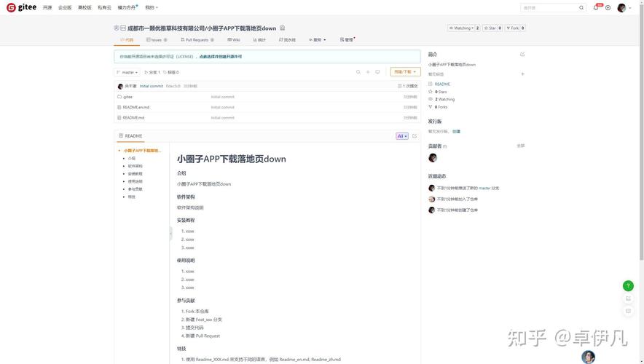Click the Fork button
This screenshot has width=644, height=364.
click(512, 28)
